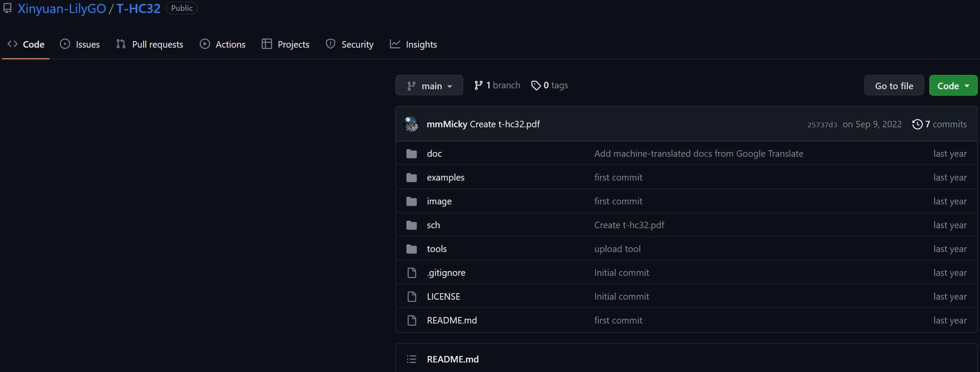The height and width of the screenshot is (372, 980).
Task: Open the Projects tab
Action: [286, 44]
